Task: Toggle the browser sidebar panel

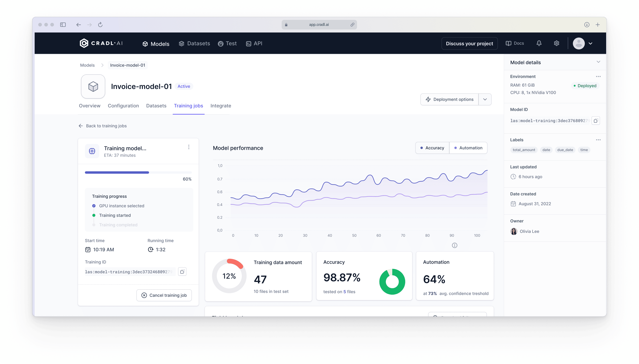Action: click(63, 25)
